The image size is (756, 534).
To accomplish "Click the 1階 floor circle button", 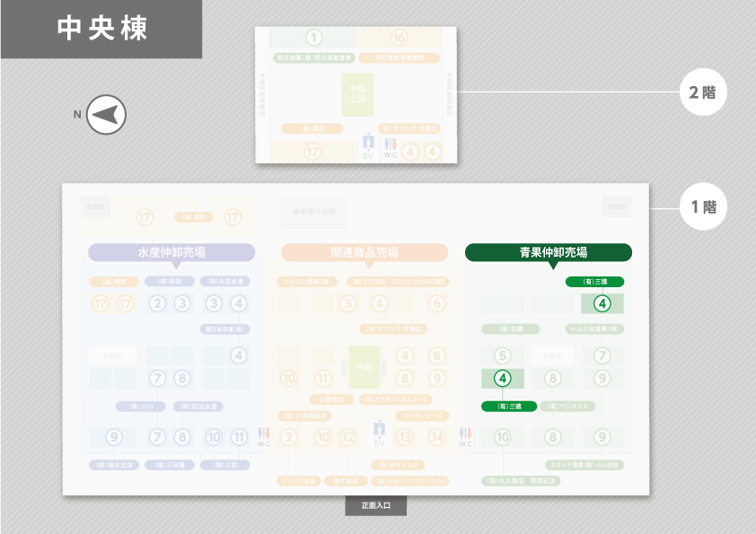I will point(703,207).
